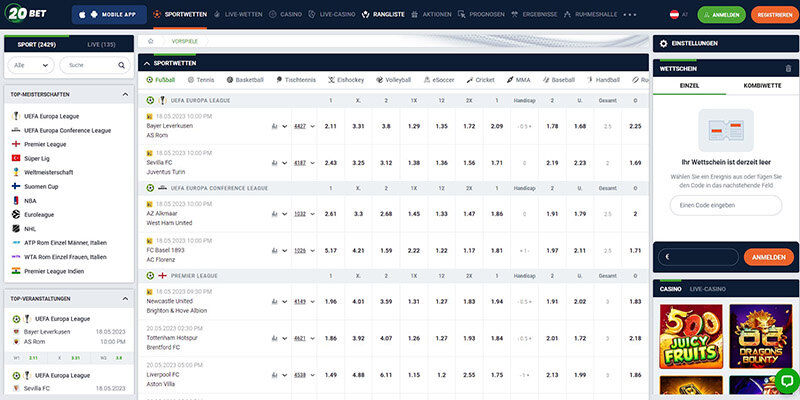Select the Cricket sport tab
Screen dimensions: 800x400
tap(480, 80)
